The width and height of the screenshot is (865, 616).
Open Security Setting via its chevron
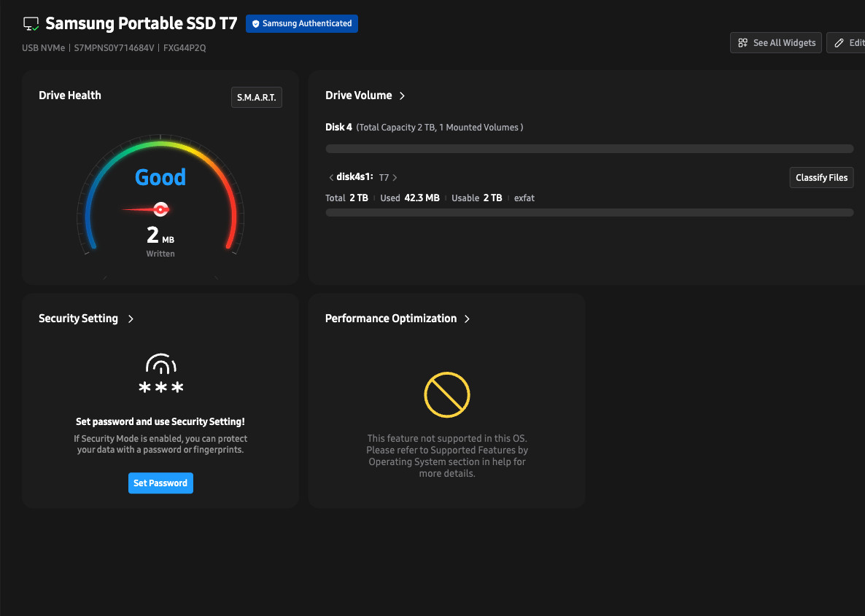[x=131, y=319]
